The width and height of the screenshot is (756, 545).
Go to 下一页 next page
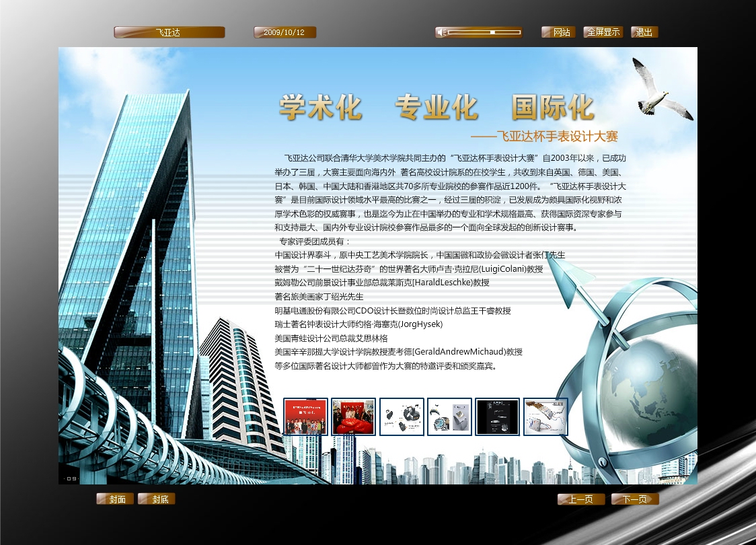634,499
